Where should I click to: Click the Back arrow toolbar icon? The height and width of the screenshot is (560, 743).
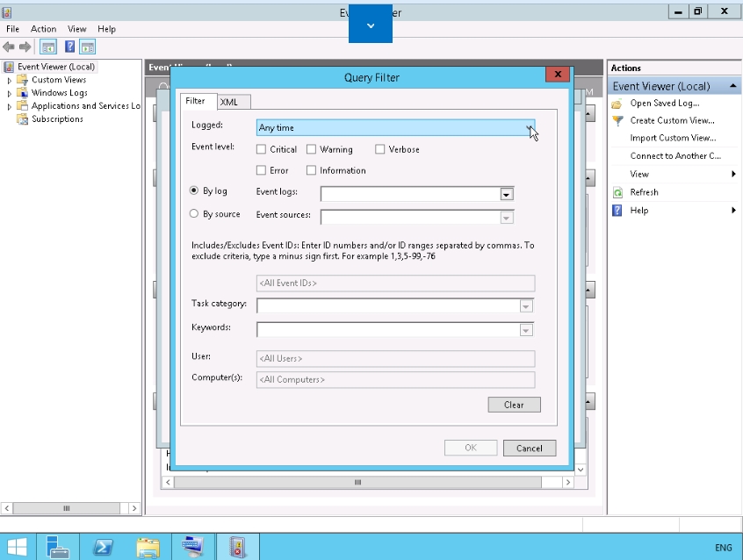[9, 47]
